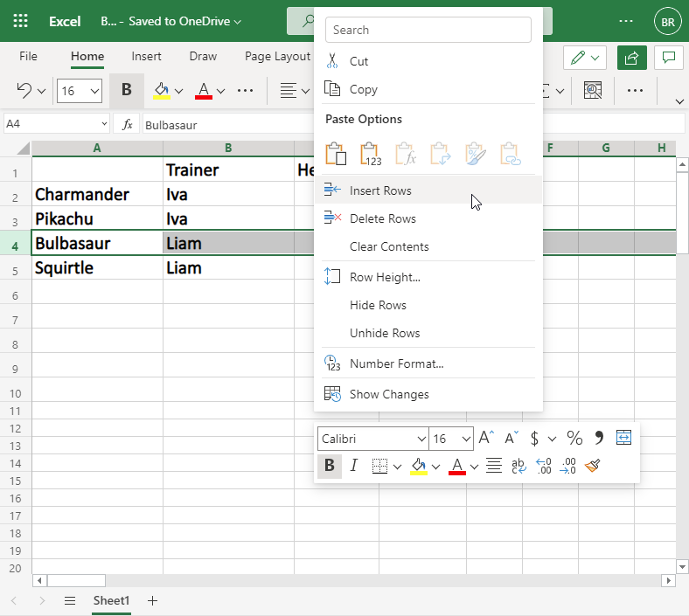The image size is (689, 616).
Task: Click the Increase Decimal icon
Action: tap(543, 466)
